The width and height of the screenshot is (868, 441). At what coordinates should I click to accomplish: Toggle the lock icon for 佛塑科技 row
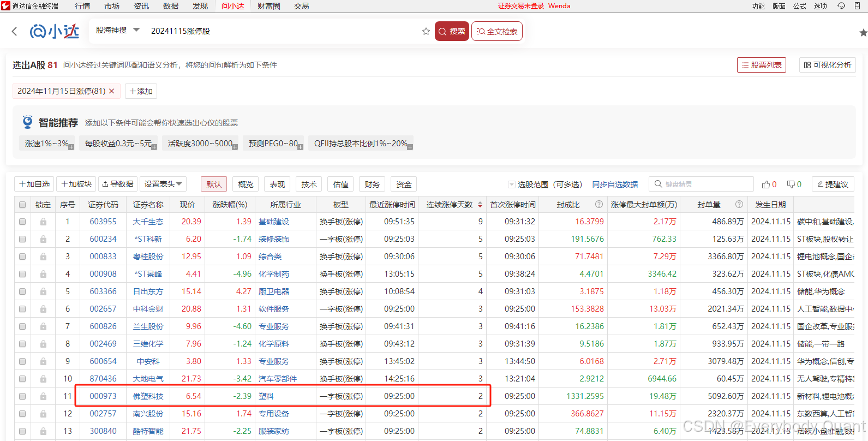pos(43,396)
